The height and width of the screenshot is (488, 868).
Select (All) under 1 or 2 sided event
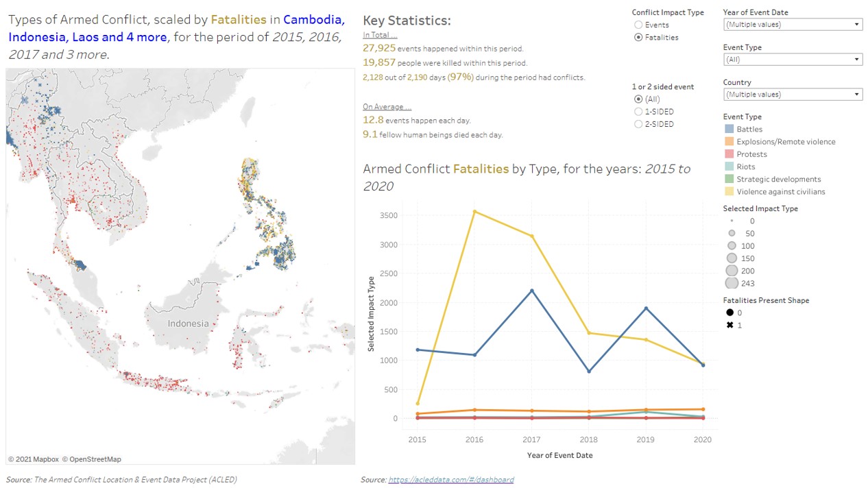tap(638, 99)
